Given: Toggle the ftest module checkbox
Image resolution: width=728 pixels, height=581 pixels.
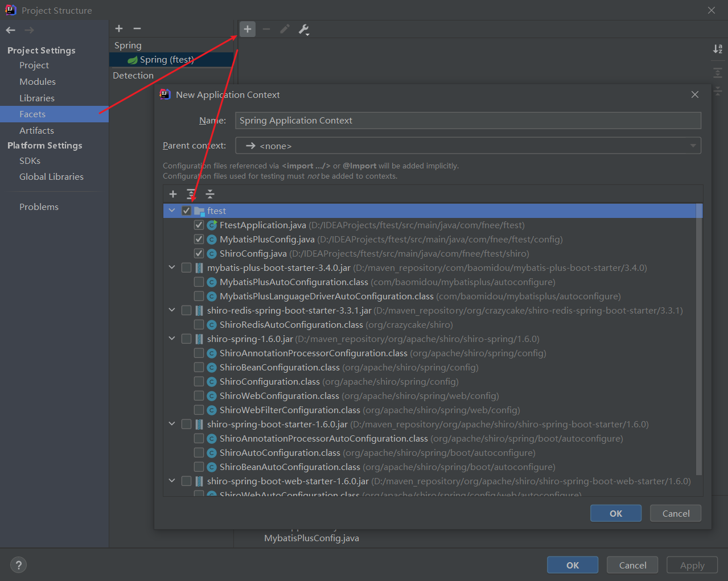Looking at the screenshot, I should point(186,211).
